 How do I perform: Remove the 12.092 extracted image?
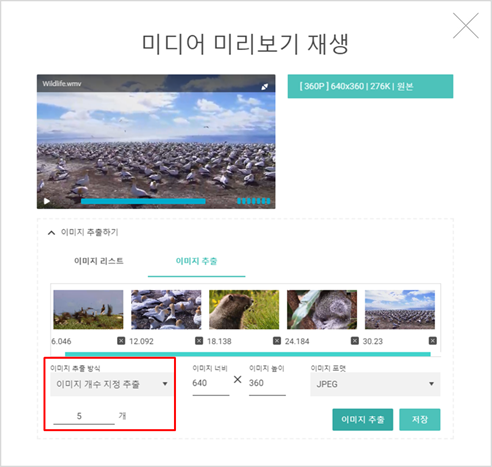point(199,341)
